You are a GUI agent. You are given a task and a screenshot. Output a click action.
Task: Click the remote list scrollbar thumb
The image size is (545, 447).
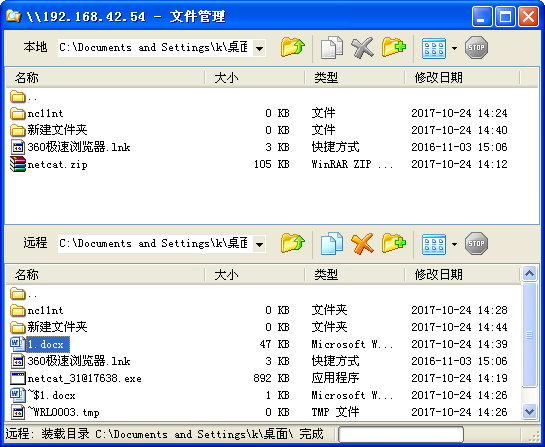coord(529,334)
